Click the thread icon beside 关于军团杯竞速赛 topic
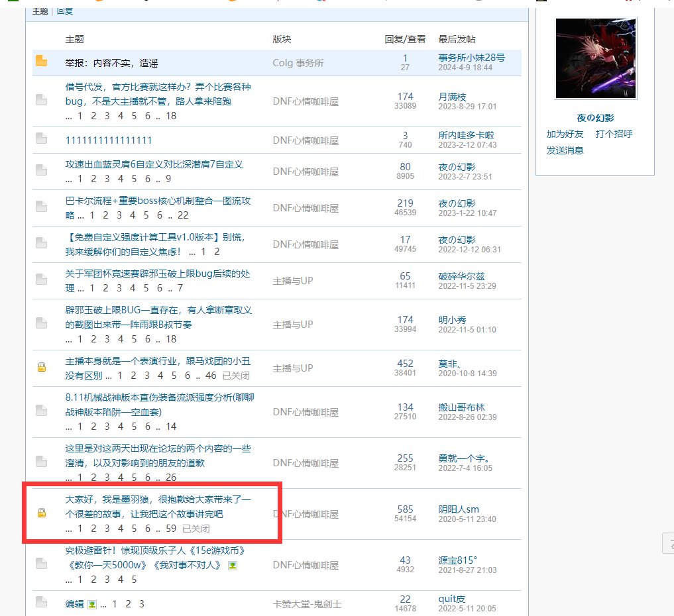This screenshot has height=616, width=674. 42,280
